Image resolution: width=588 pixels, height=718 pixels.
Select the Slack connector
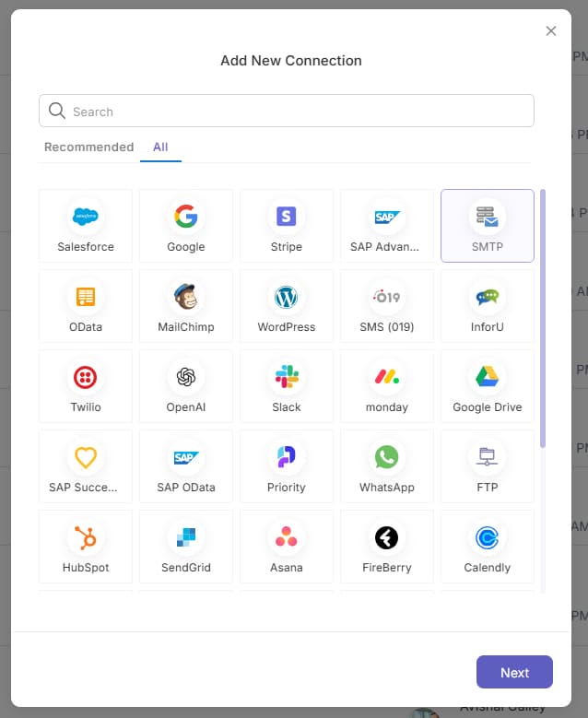pyautogui.click(x=287, y=386)
